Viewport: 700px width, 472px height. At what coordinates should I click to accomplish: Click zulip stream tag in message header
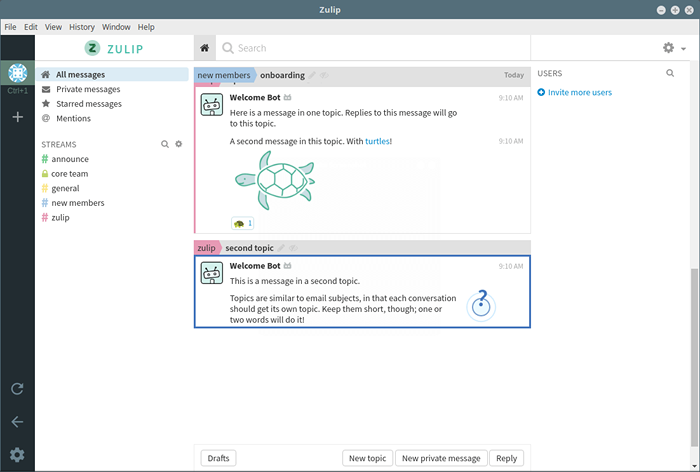[206, 248]
